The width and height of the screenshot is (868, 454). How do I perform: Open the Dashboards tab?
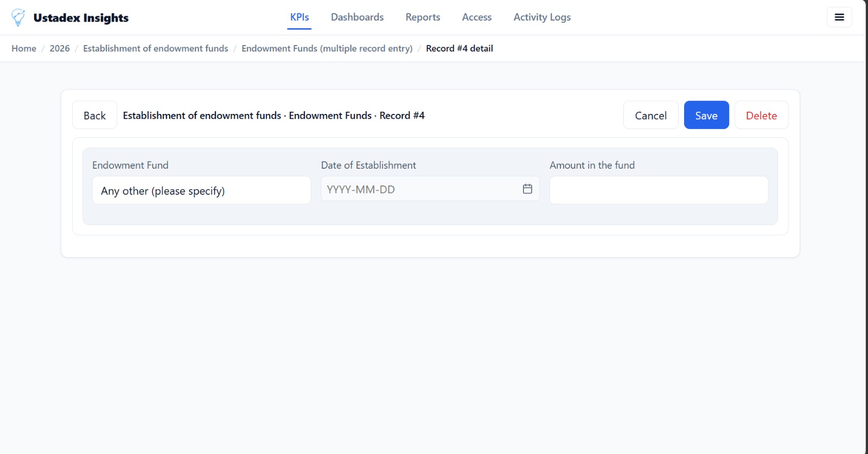coord(358,17)
